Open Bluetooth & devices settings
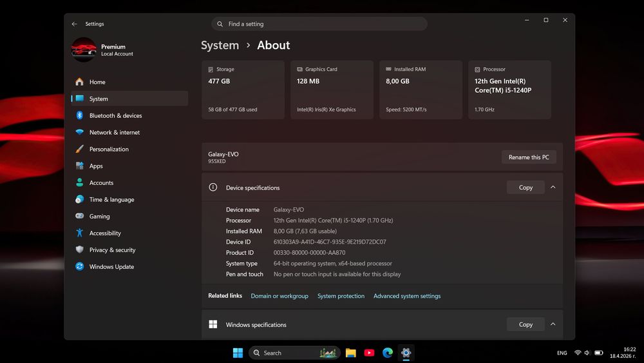 [129, 115]
